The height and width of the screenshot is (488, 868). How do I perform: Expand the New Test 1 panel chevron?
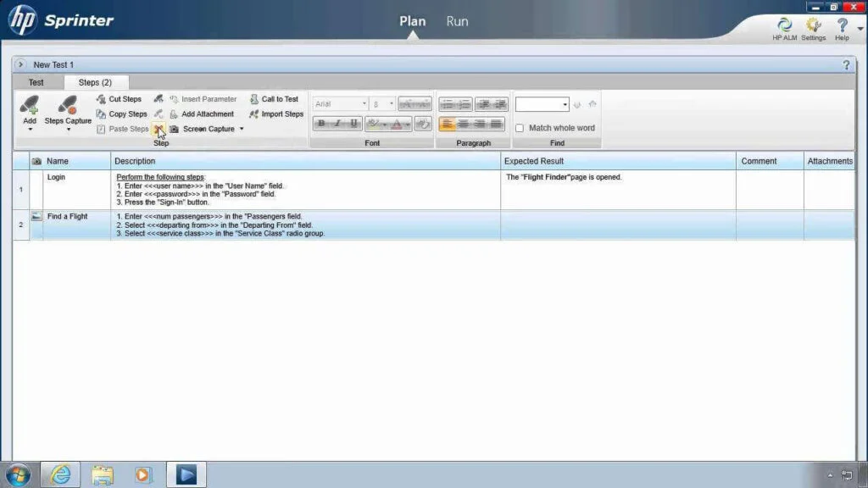point(20,64)
